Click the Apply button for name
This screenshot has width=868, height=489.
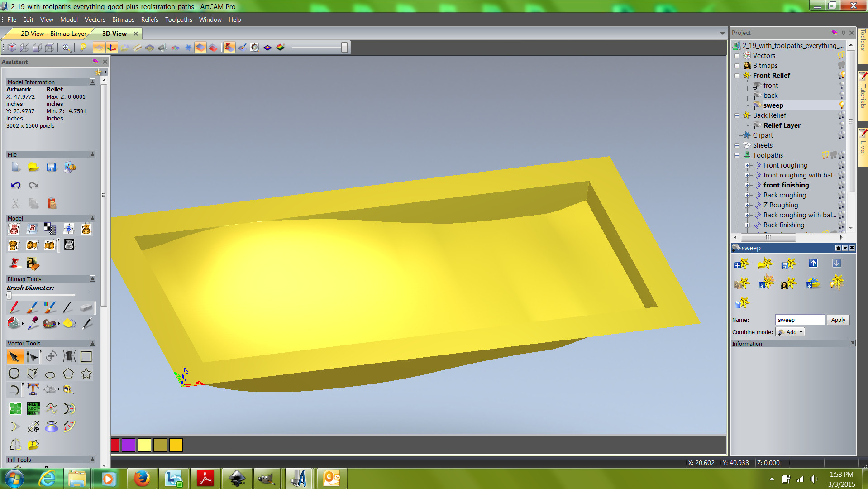(x=838, y=320)
